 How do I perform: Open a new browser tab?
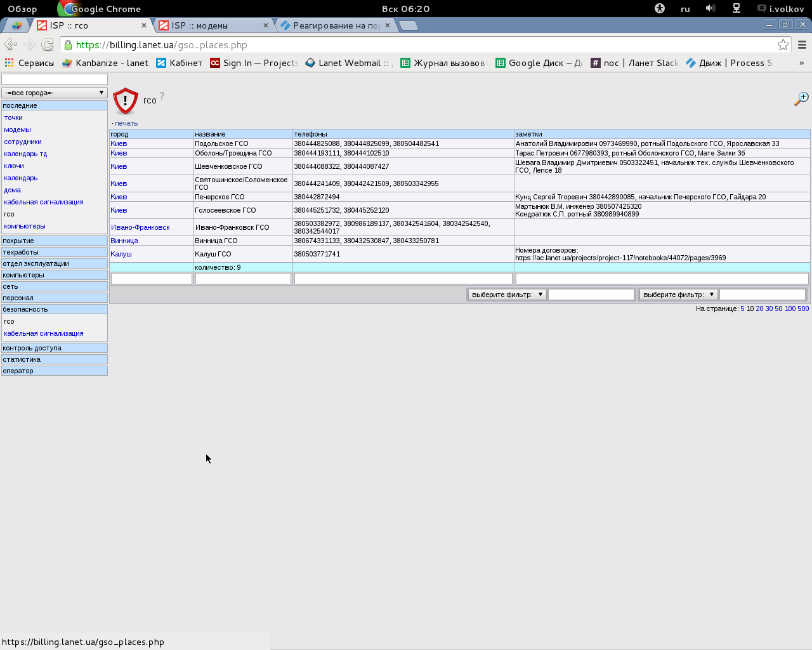point(409,25)
